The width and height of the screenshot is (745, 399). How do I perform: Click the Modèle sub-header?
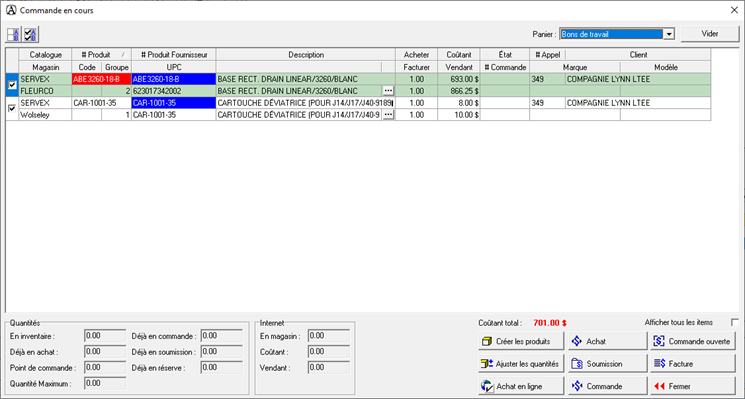666,67
